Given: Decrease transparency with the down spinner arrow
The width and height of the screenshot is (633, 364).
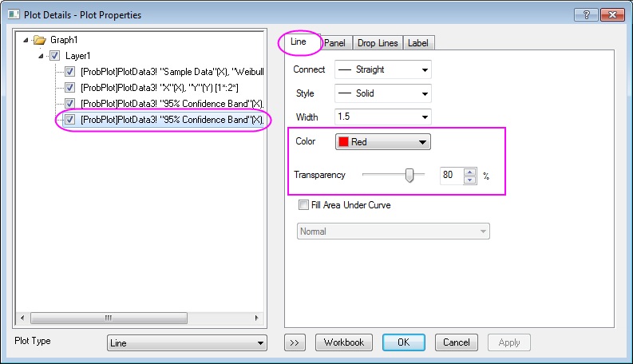Looking at the screenshot, I should tap(469, 180).
